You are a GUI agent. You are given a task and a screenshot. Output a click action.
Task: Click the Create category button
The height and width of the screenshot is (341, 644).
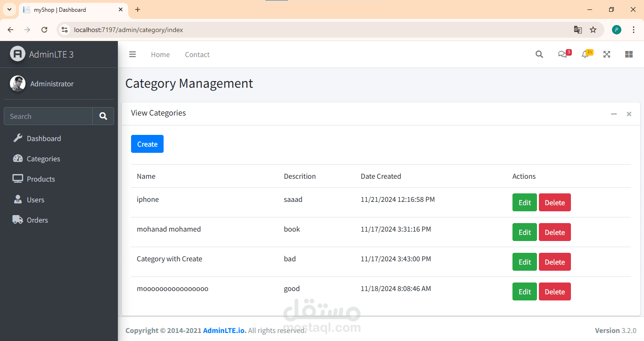[147, 144]
